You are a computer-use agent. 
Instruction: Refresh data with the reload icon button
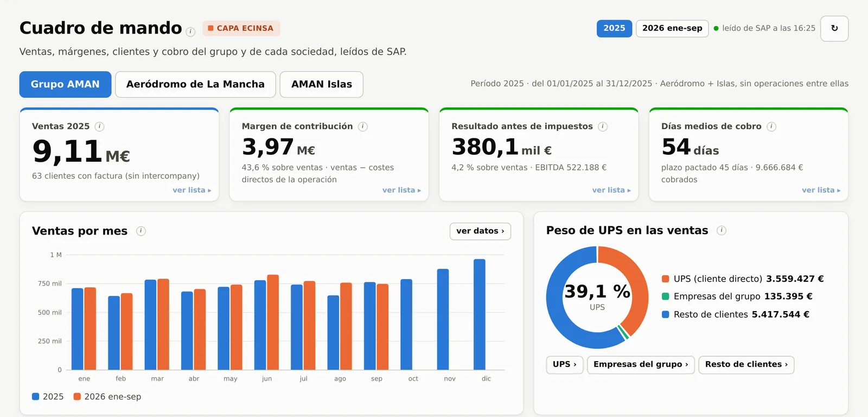834,28
